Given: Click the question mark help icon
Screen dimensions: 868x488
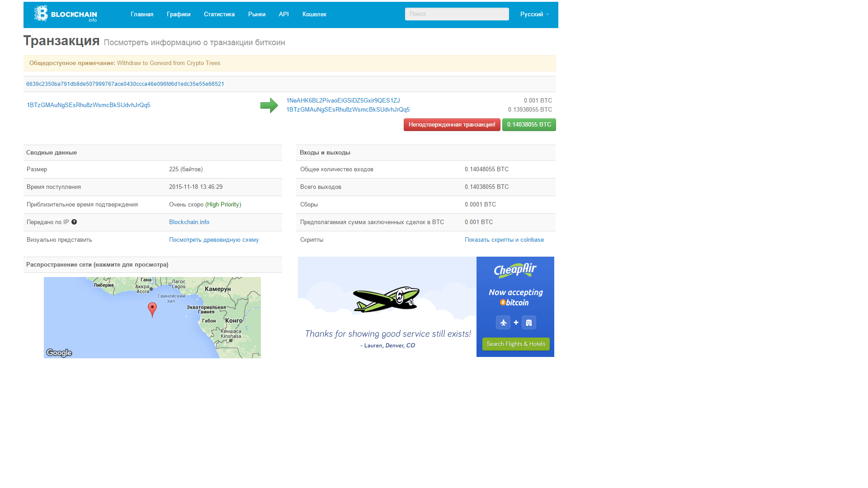Looking at the screenshot, I should (x=74, y=222).
